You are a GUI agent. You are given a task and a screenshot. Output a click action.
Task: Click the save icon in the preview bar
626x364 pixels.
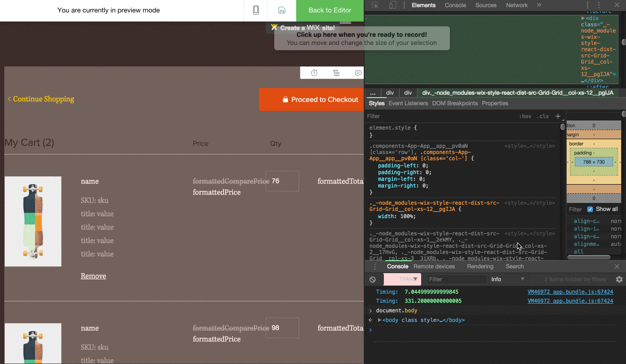click(282, 10)
